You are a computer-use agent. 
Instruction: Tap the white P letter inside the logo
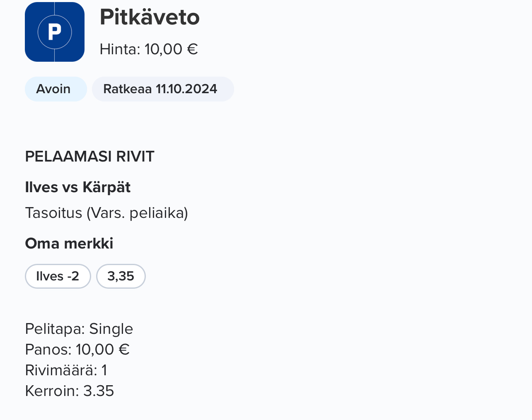[55, 32]
